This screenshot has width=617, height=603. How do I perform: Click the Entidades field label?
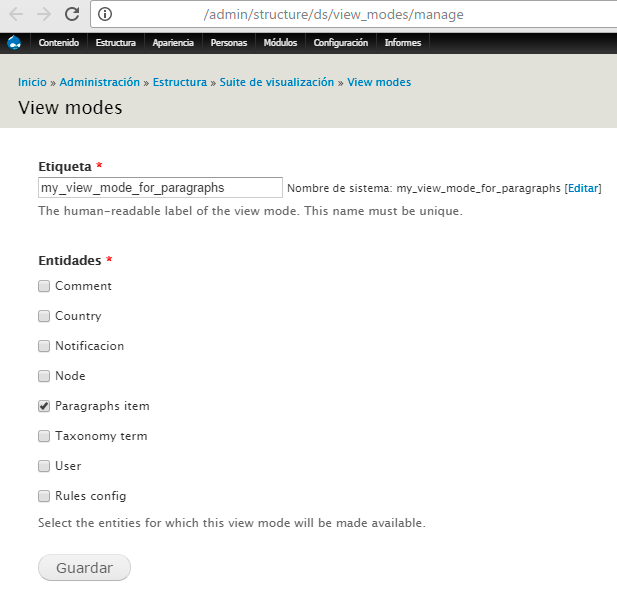click(x=70, y=261)
